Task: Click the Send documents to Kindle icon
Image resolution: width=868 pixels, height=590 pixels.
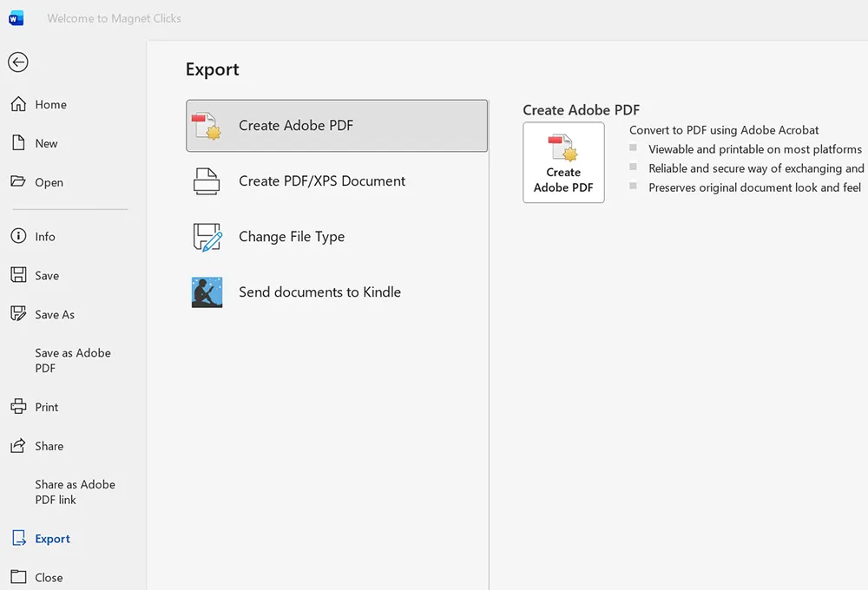Action: click(x=207, y=292)
